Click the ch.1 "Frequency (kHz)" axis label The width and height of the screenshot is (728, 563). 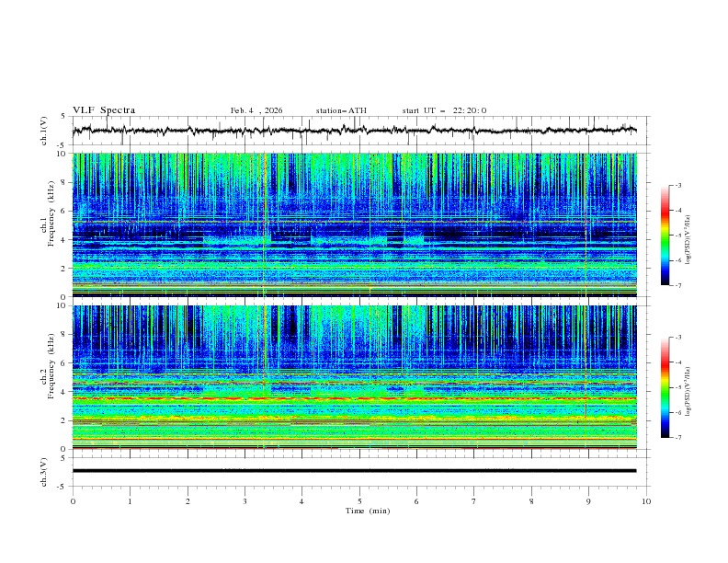(x=51, y=214)
